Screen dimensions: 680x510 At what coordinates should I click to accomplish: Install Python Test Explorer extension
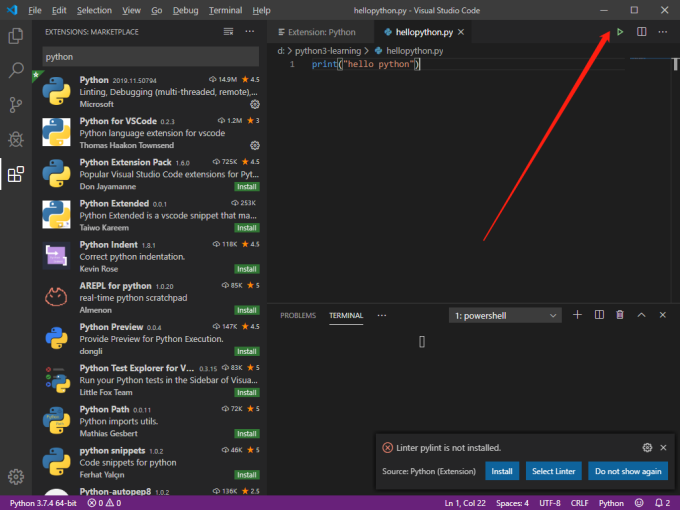pyautogui.click(x=247, y=393)
